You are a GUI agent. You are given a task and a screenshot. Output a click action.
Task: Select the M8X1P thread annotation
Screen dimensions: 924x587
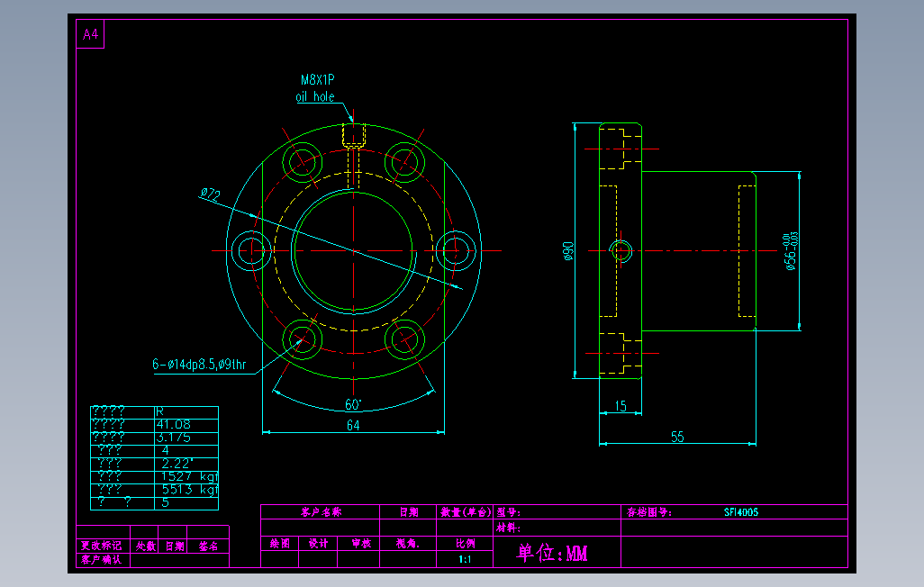click(x=318, y=79)
